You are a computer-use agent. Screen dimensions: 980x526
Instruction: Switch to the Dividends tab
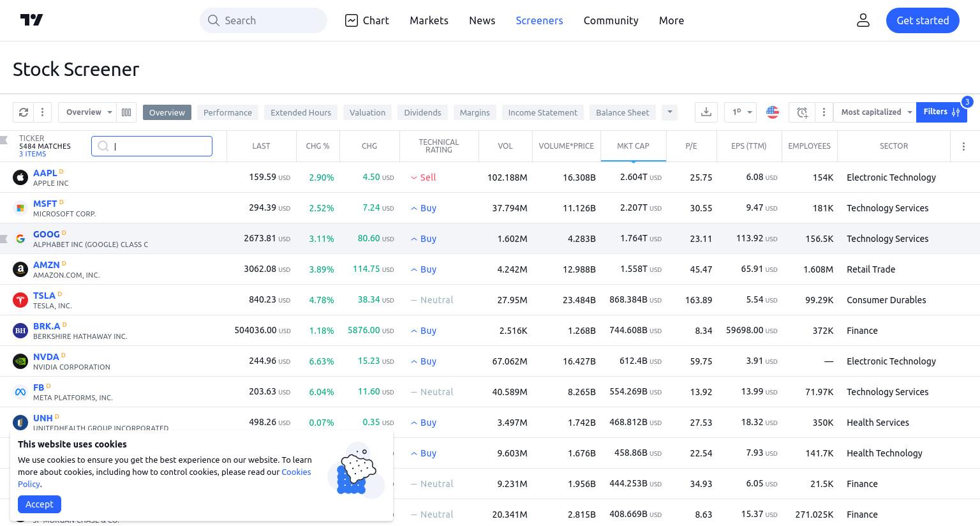pos(422,112)
